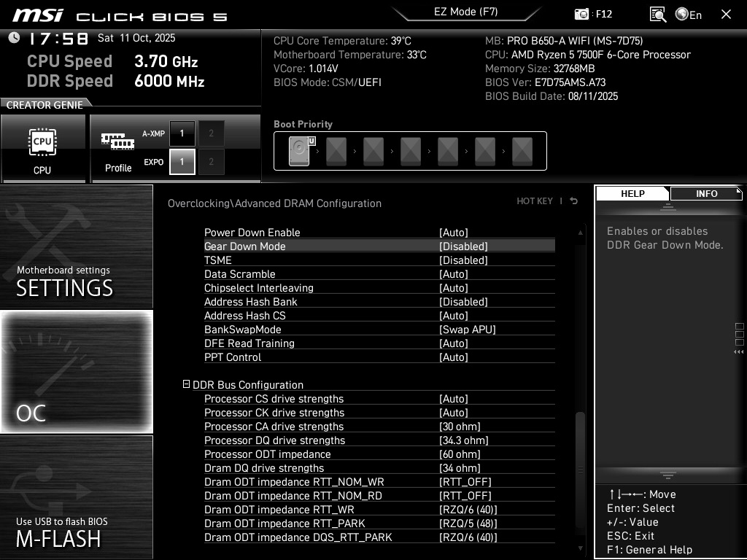The width and height of the screenshot is (747, 560).
Task: Switch to the INFO tab
Action: pos(706,193)
